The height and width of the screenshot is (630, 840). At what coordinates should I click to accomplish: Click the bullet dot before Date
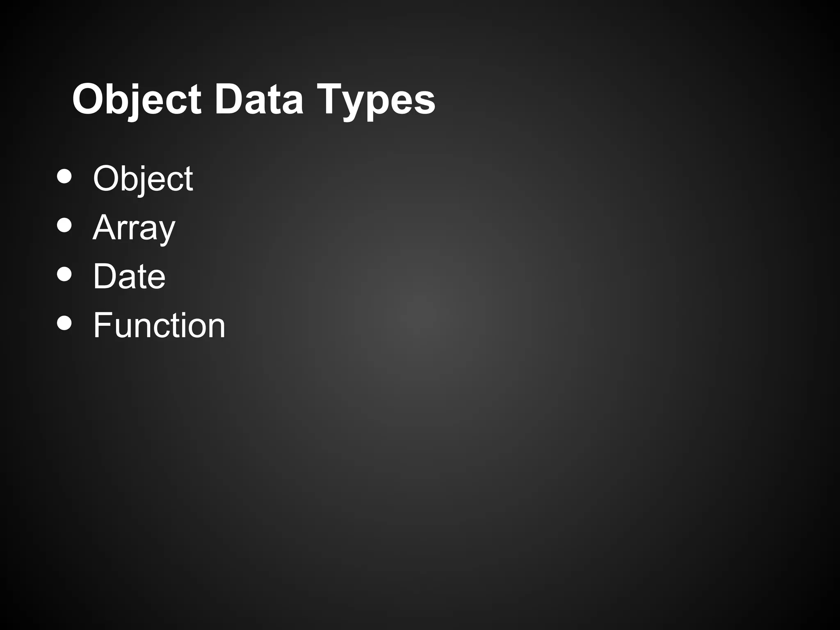pos(64,274)
